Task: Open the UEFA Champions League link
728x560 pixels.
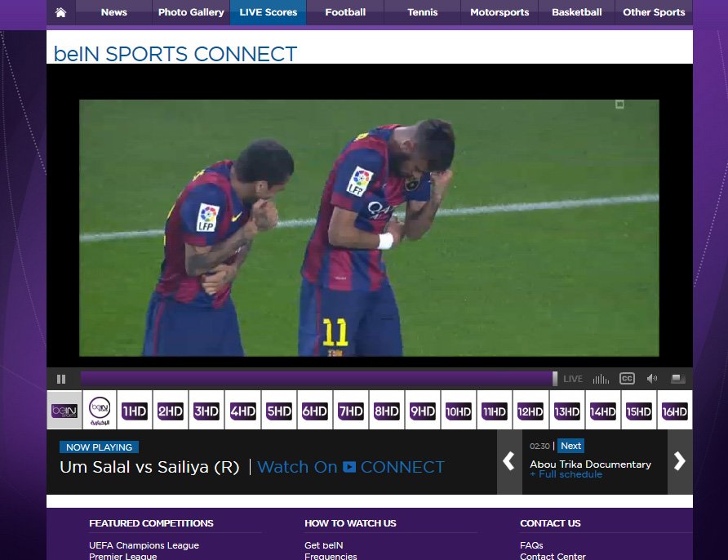Action: tap(144, 545)
